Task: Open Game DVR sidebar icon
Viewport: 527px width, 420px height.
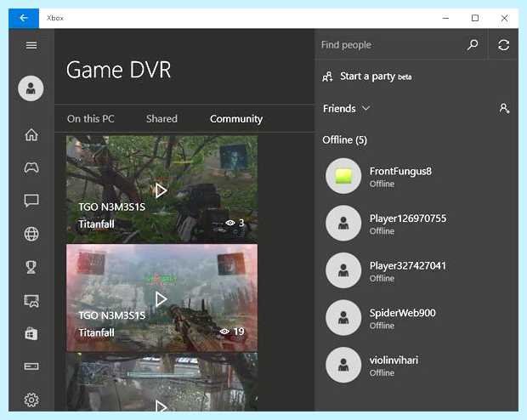Action: pos(31,301)
